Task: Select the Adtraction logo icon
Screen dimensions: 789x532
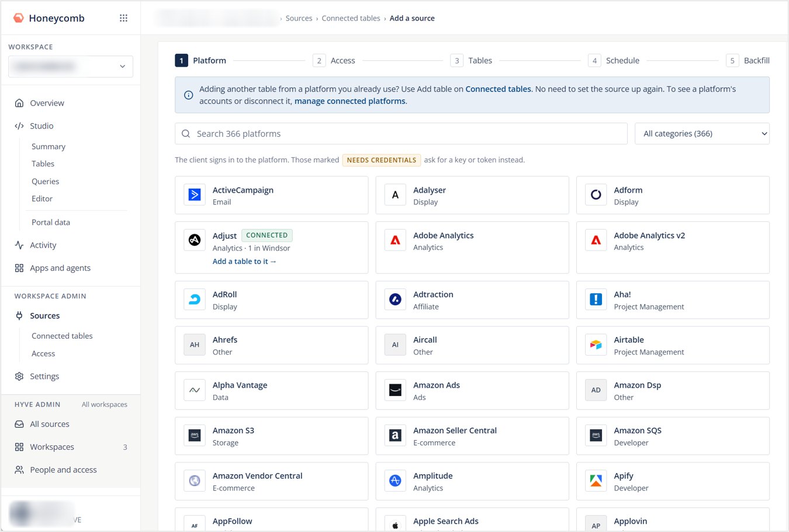Action: pos(395,300)
